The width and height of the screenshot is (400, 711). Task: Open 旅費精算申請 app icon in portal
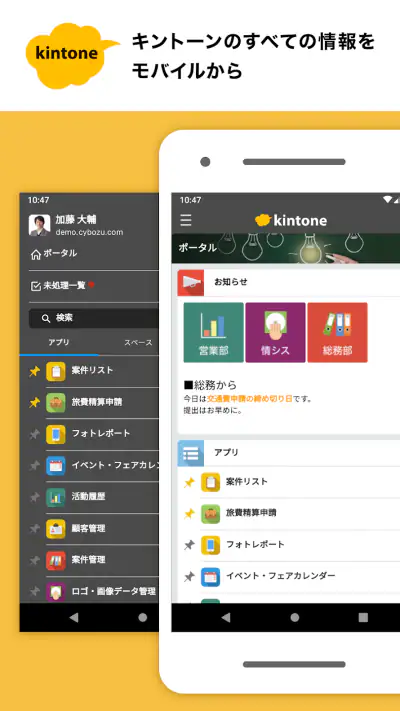click(210, 514)
